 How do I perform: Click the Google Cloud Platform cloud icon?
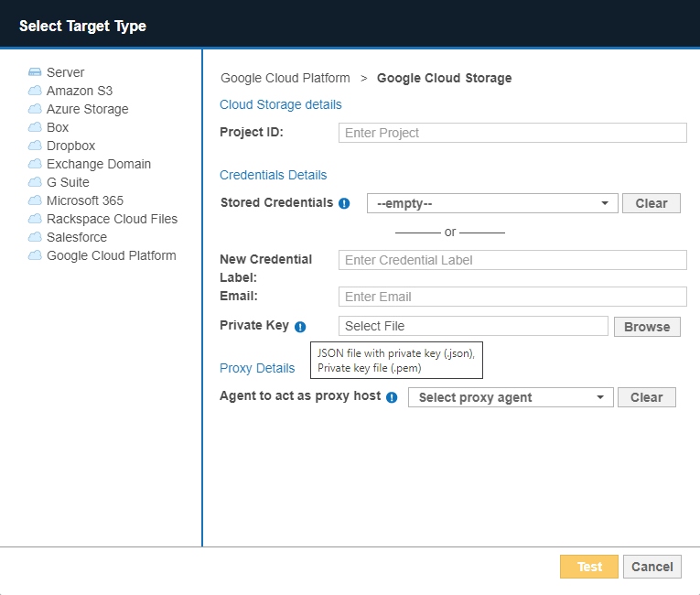coord(35,255)
